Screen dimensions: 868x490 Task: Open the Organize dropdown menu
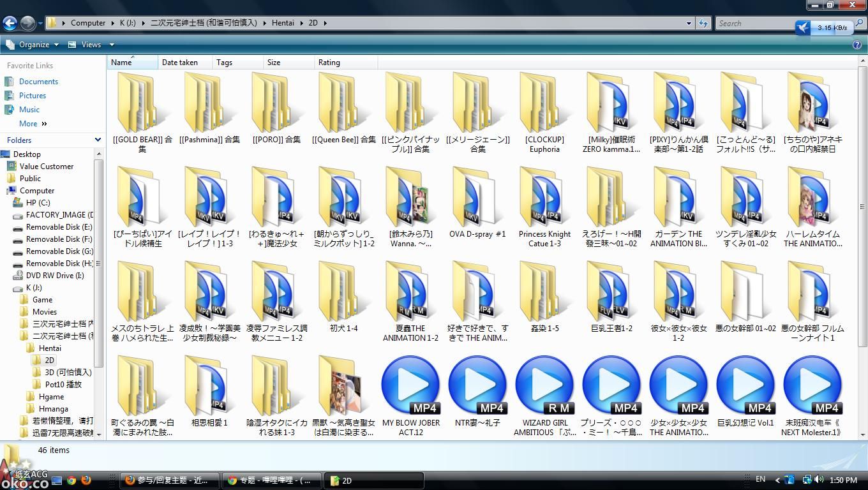33,45
